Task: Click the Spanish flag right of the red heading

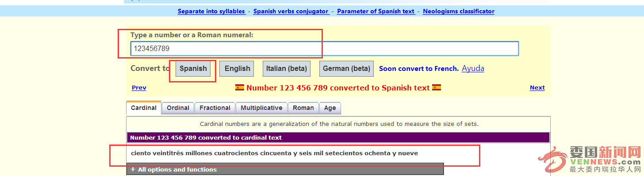Action: coord(437,87)
